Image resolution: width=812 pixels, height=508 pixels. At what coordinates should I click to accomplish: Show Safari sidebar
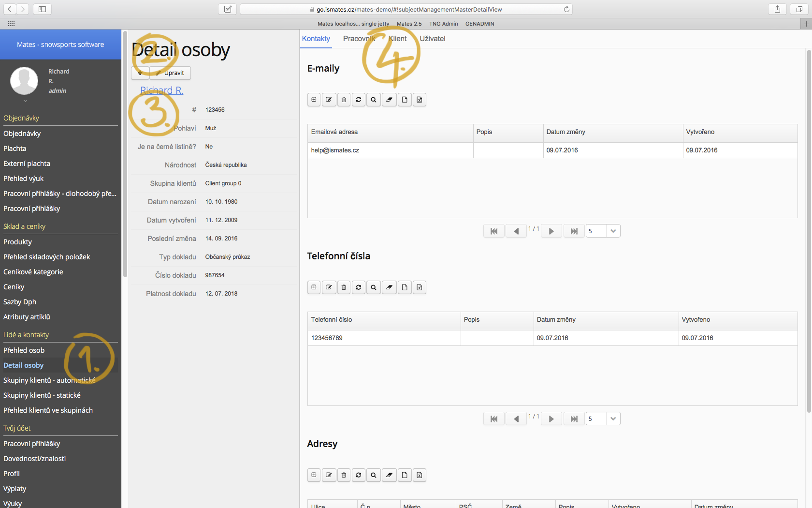[x=42, y=9]
